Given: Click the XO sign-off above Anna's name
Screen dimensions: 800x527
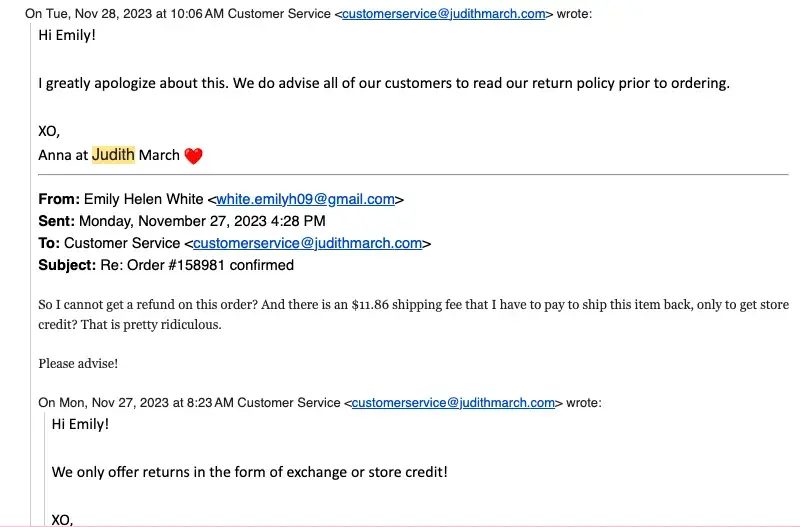Looking at the screenshot, I should pyautogui.click(x=49, y=131).
